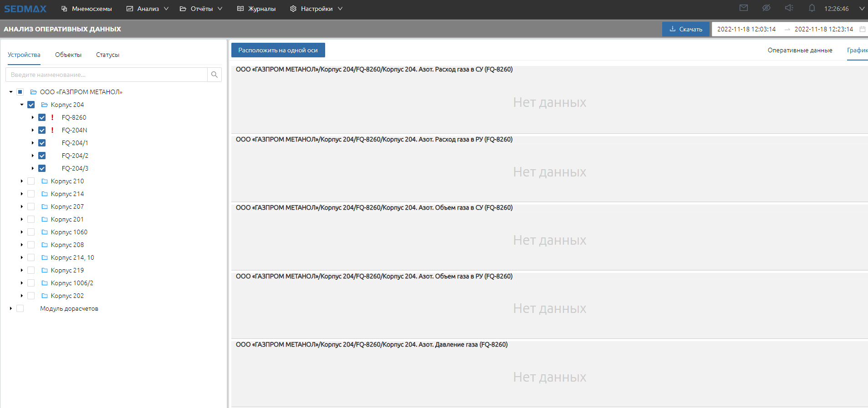Open the mail envelope icon
868x408 pixels.
[744, 8]
